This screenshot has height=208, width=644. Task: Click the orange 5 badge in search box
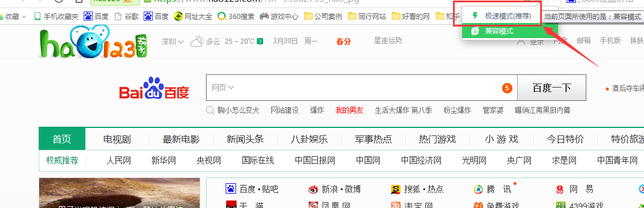click(507, 88)
